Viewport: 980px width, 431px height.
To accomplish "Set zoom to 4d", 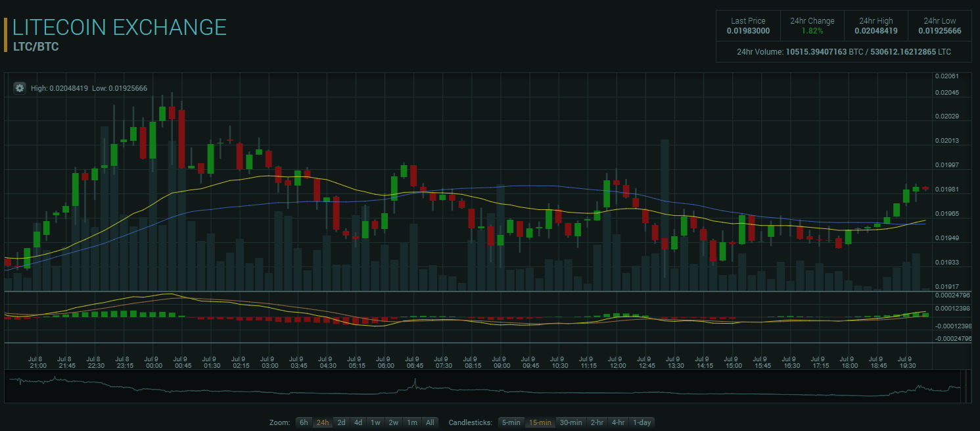I will tap(358, 422).
